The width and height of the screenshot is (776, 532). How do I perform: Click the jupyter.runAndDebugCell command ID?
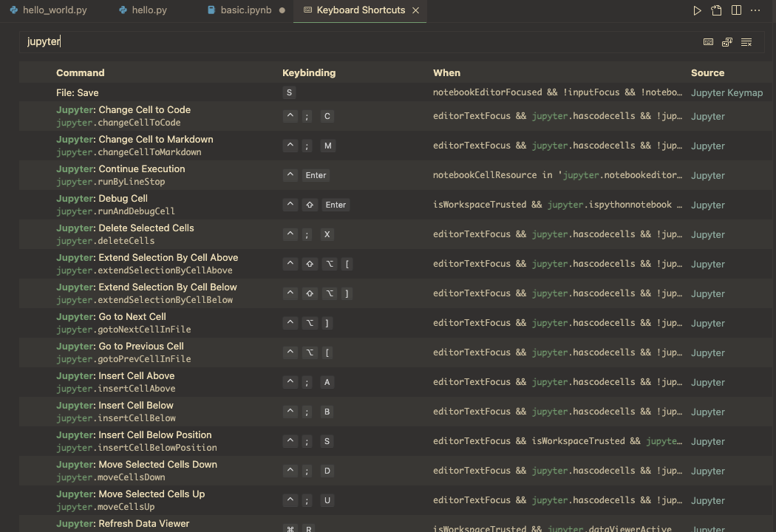point(115,211)
